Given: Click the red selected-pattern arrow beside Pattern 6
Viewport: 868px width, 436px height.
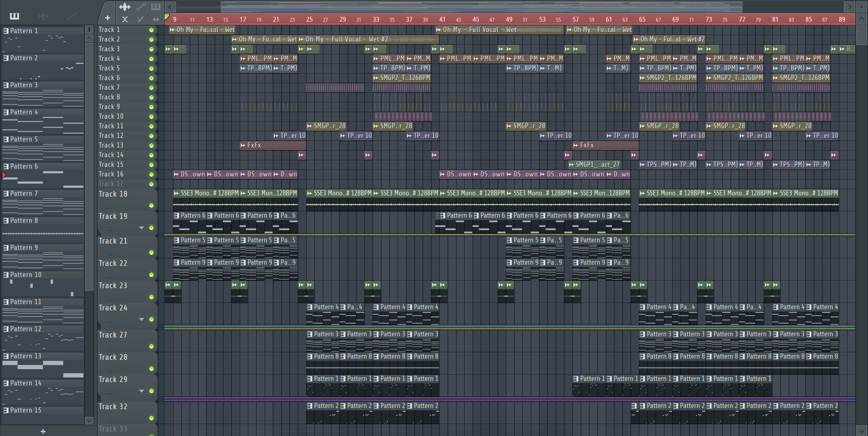Looking at the screenshot, I should 4,175.
